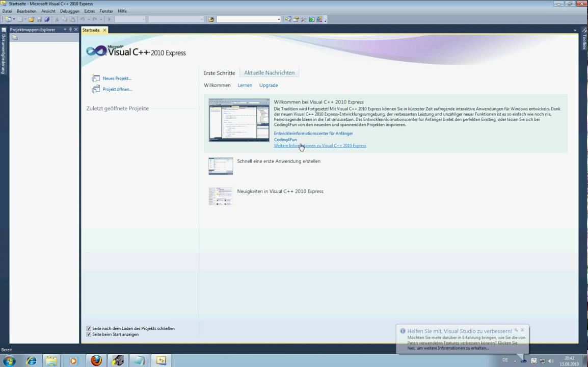This screenshot has width=588, height=367.
Task: Open Entwicklerinformationscenter für Anfänger link
Action: click(313, 133)
